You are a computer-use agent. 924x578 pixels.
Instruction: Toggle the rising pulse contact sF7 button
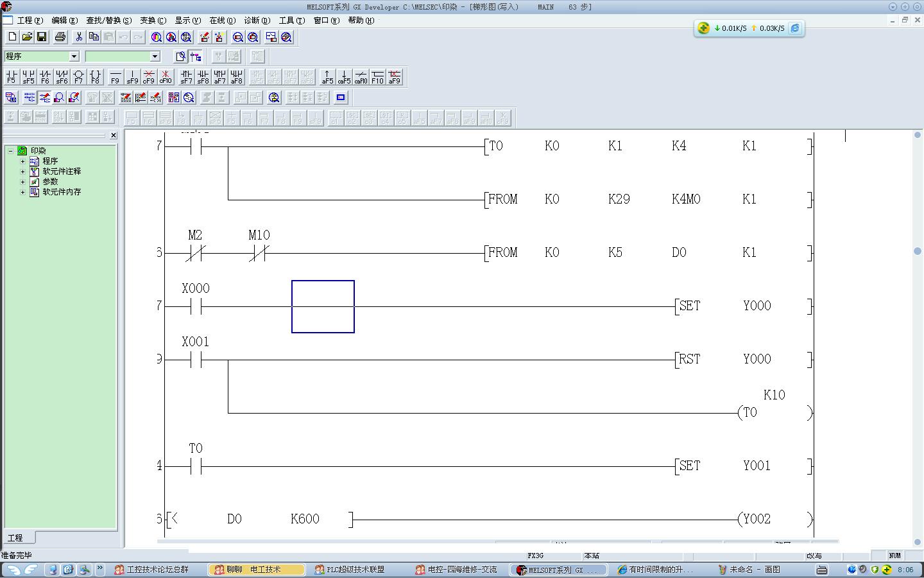coord(186,77)
